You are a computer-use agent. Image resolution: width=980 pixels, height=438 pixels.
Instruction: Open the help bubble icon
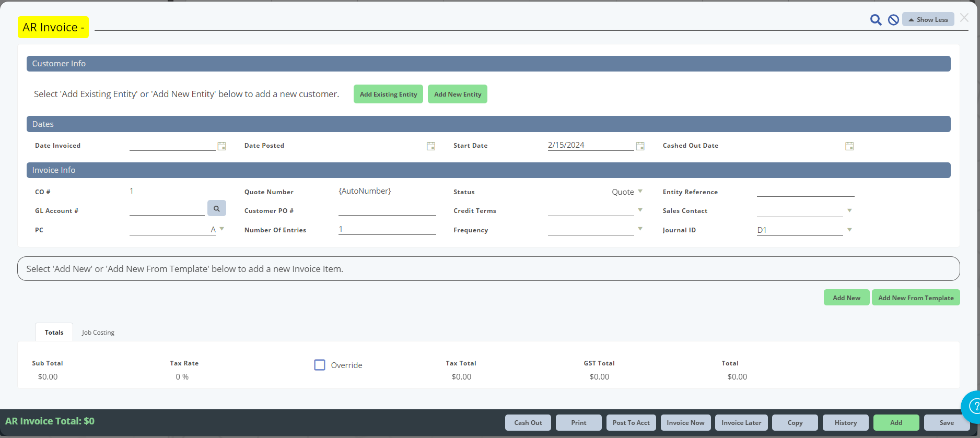973,406
